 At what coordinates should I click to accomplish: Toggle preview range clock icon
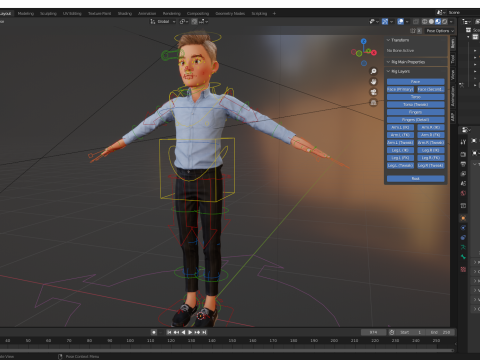coord(392,332)
